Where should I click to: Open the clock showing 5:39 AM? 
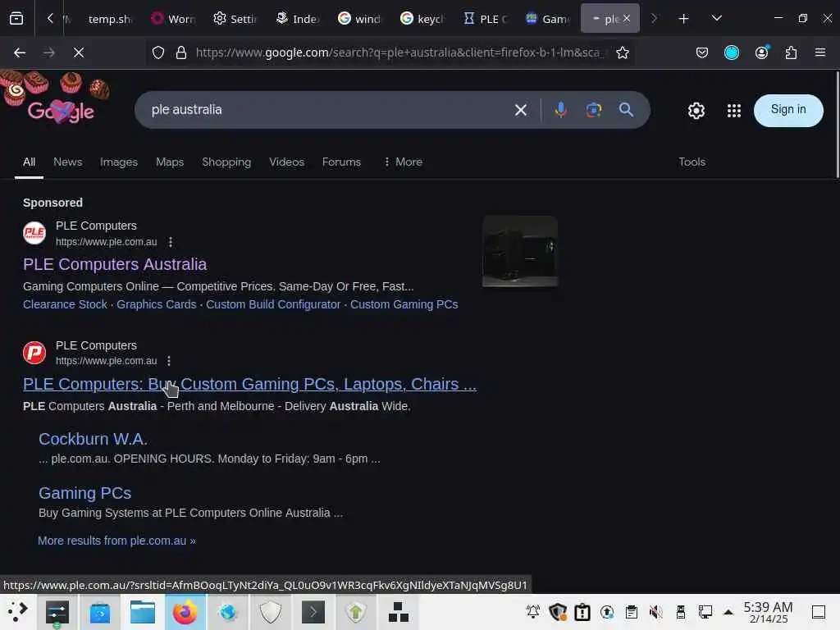coord(768,612)
